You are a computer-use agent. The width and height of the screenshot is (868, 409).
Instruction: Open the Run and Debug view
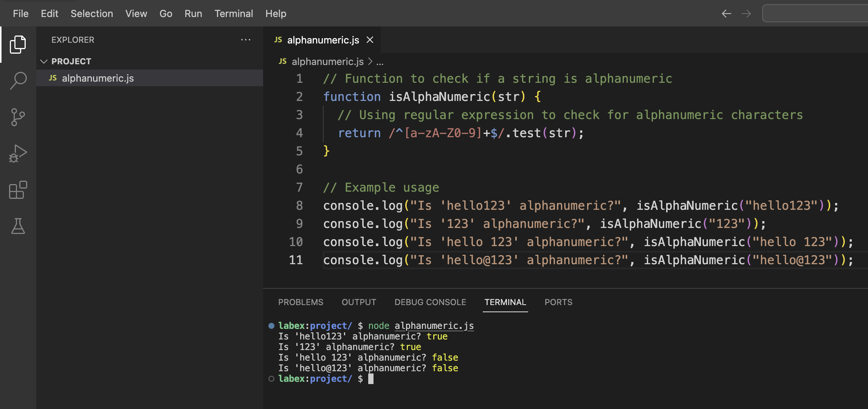pos(18,153)
